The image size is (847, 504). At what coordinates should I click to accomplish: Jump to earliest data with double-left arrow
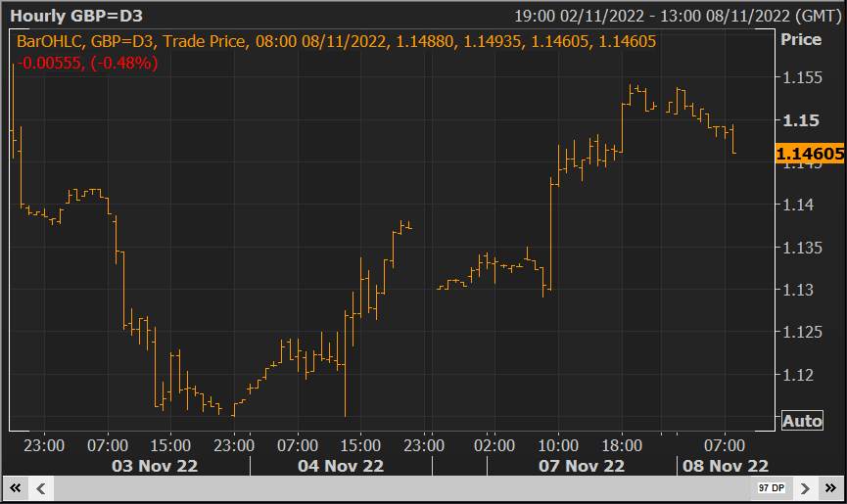16,488
